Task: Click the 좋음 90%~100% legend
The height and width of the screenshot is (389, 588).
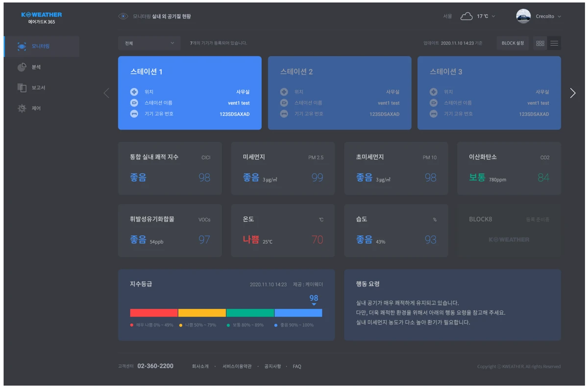Action: pyautogui.click(x=294, y=325)
